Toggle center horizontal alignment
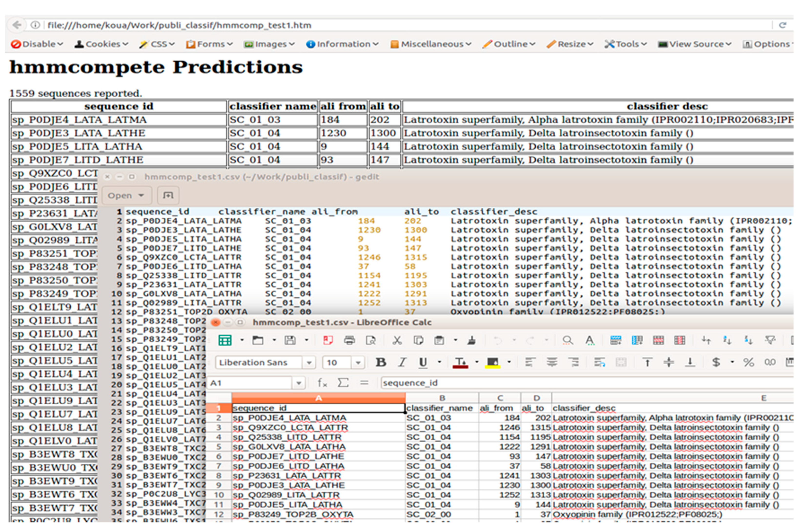 (x=552, y=363)
